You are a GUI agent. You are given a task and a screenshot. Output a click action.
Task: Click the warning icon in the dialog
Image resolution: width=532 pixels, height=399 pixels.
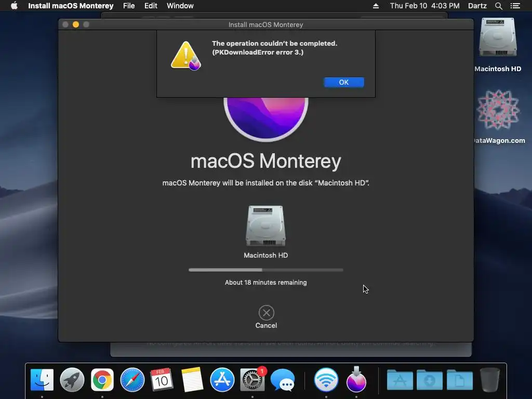pyautogui.click(x=186, y=56)
